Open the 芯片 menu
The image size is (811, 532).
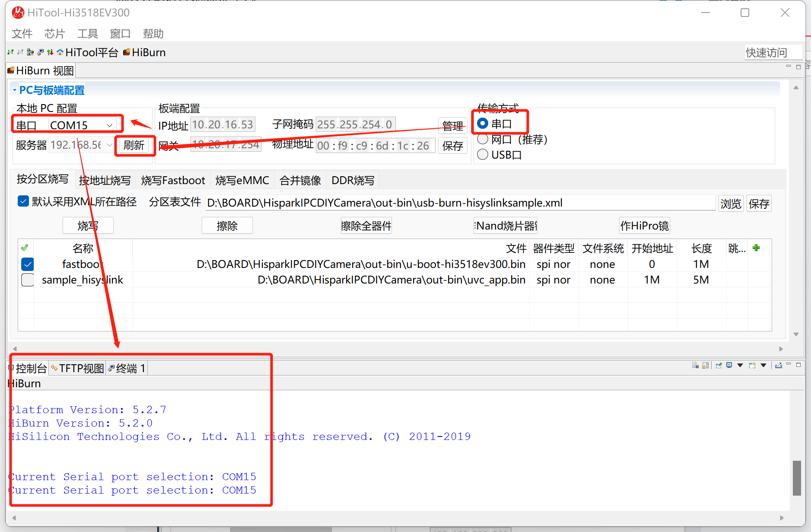tap(55, 34)
